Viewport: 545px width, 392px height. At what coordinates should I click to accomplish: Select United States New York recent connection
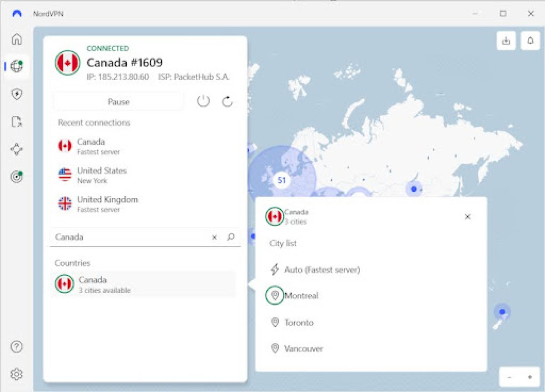click(x=102, y=175)
